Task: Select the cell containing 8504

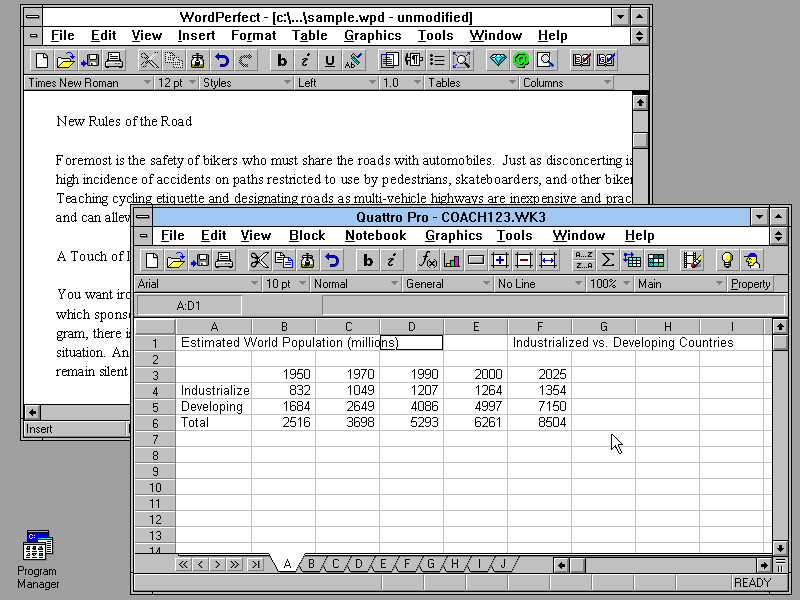Action: coord(540,422)
